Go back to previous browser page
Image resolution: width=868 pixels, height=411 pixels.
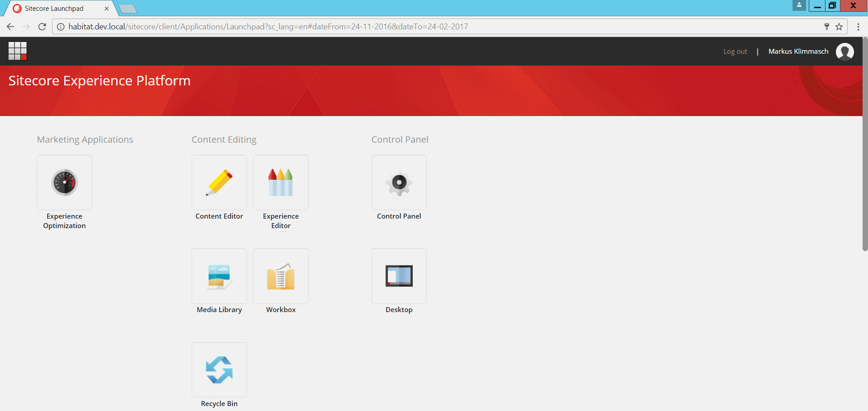(x=10, y=27)
